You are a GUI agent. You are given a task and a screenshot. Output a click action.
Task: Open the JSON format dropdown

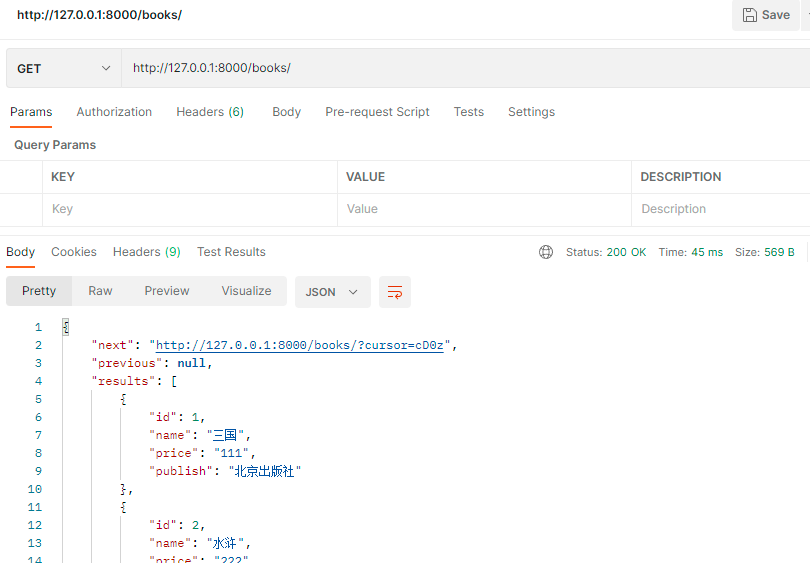coord(332,292)
